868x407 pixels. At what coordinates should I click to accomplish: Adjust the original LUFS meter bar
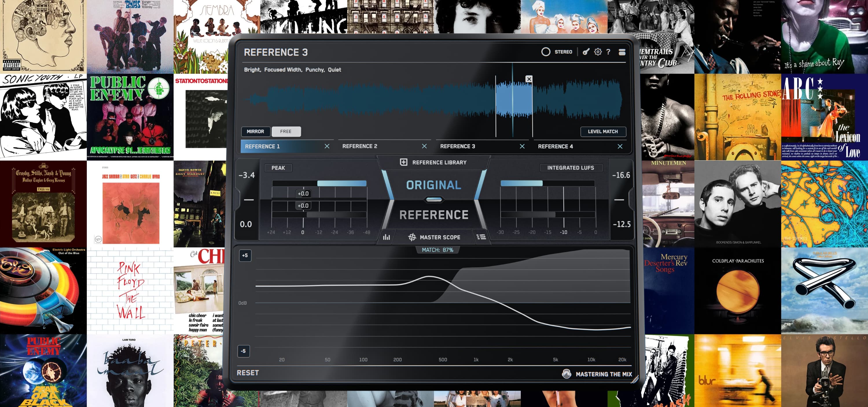click(547, 183)
